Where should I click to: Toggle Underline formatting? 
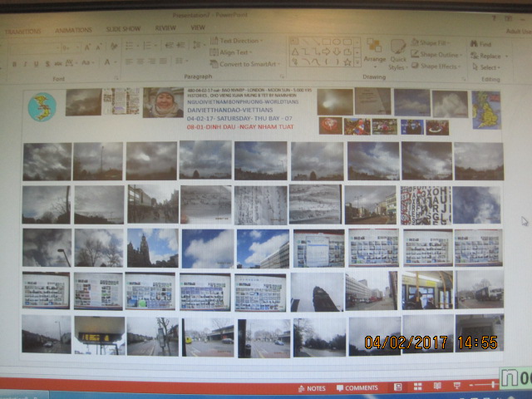pyautogui.click(x=36, y=64)
